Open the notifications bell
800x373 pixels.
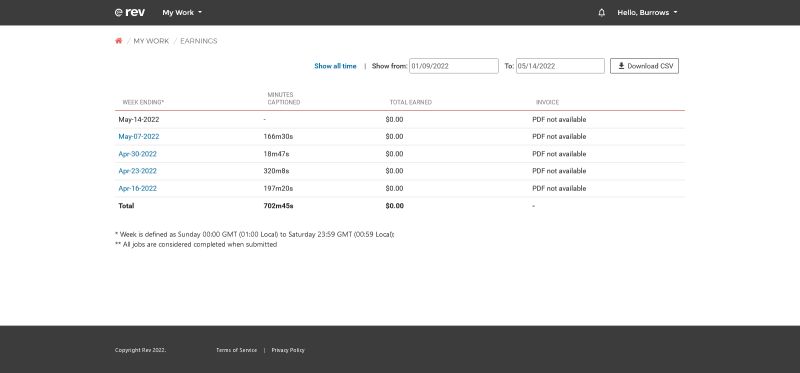(x=602, y=13)
